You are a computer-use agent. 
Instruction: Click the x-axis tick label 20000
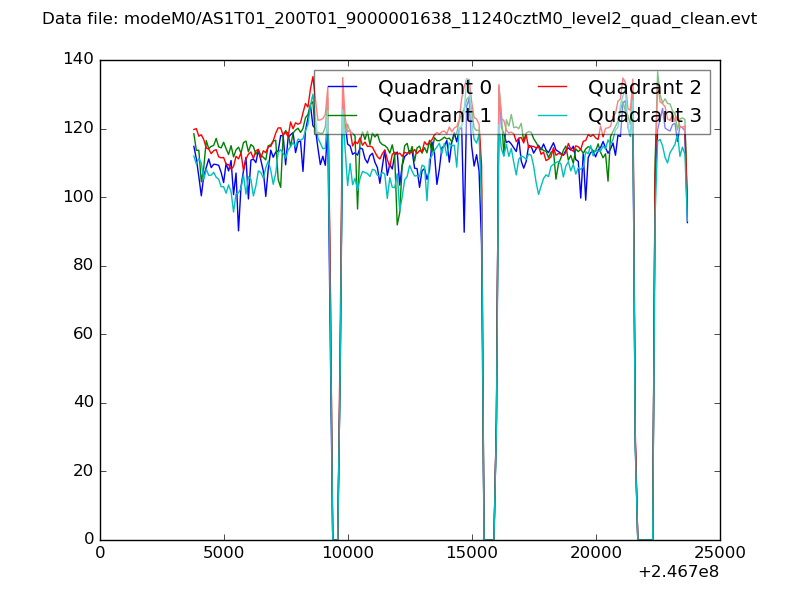pos(596,552)
